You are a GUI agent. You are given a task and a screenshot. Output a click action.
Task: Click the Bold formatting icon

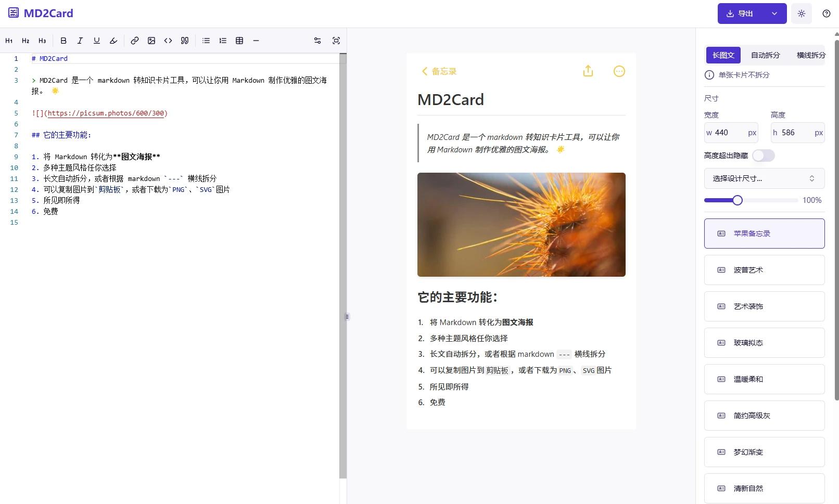pos(63,41)
